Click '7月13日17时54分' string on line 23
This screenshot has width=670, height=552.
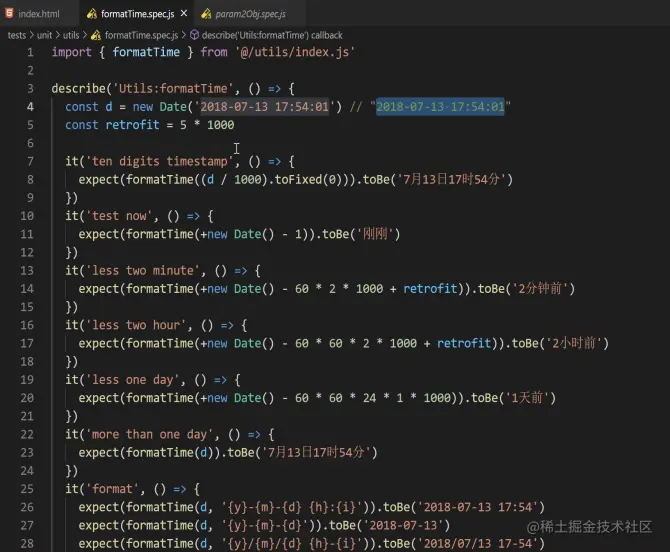pyautogui.click(x=316, y=452)
